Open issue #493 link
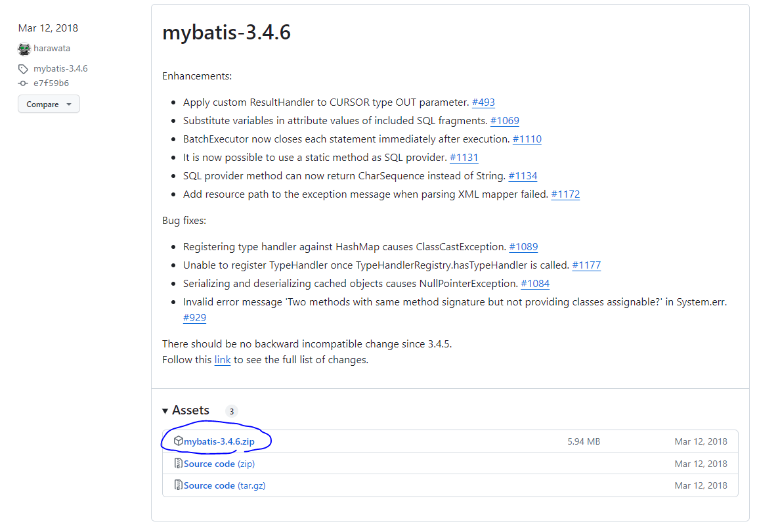Viewport: 757px width, 532px height. 483,102
